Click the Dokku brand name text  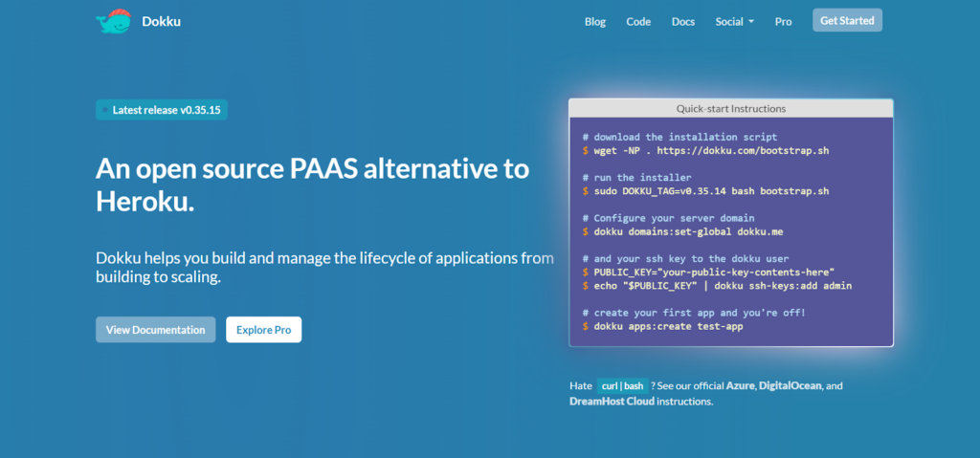pos(161,21)
